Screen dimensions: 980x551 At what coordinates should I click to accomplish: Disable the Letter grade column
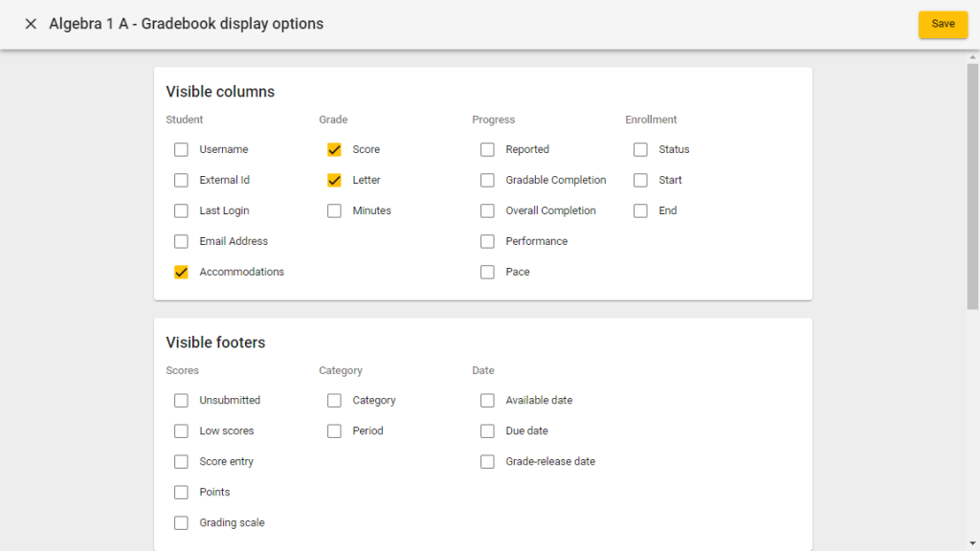(334, 180)
